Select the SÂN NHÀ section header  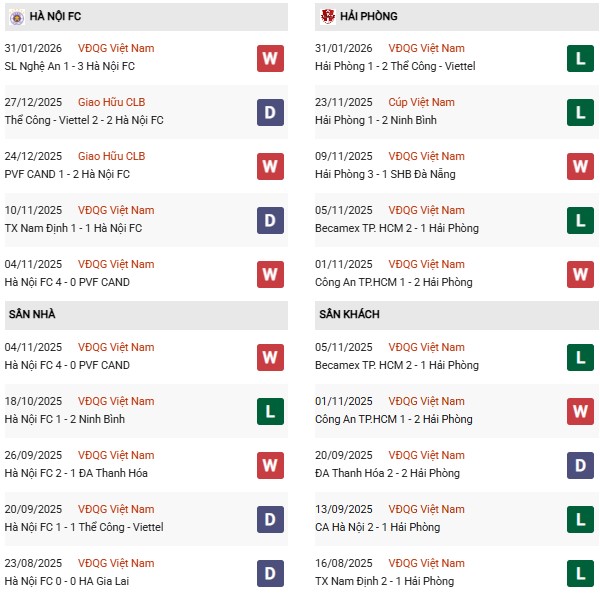32,314
